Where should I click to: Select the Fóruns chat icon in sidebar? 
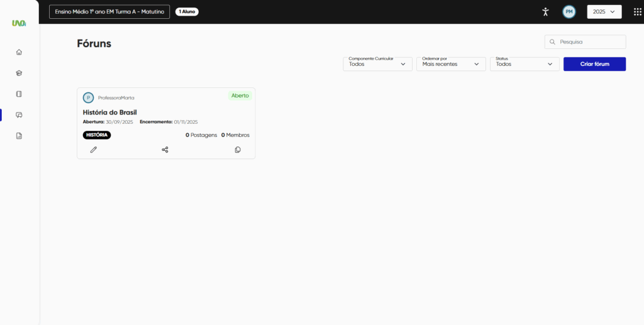pyautogui.click(x=19, y=114)
